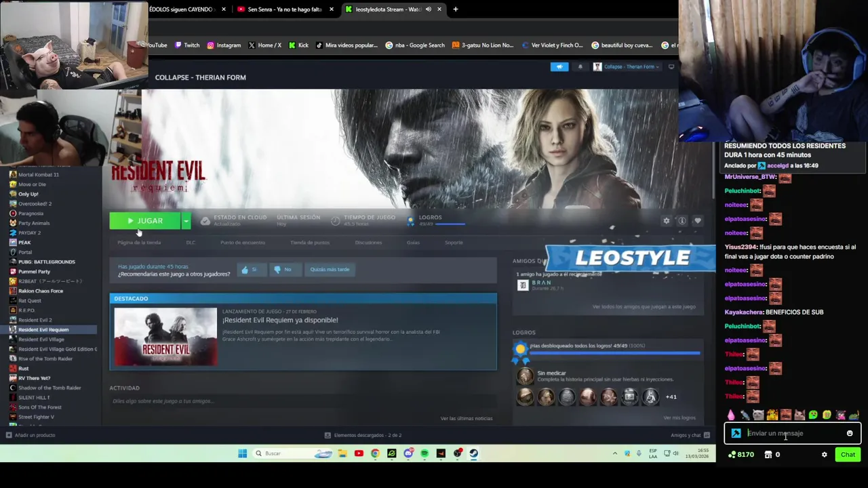Open the Instagram bookmark
The height and width of the screenshot is (488, 868).
coord(224,45)
